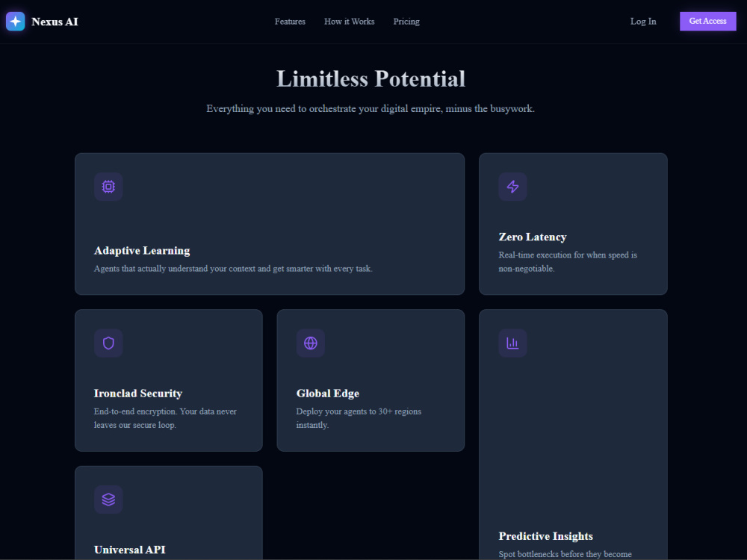Select the Adaptive Learning card title
747x560 pixels.
(142, 250)
